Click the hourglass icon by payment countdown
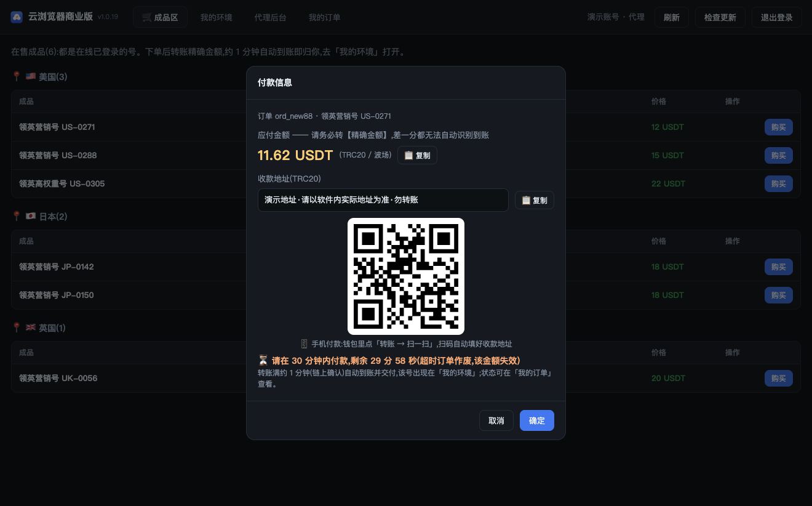The image size is (812, 506). coord(263,360)
